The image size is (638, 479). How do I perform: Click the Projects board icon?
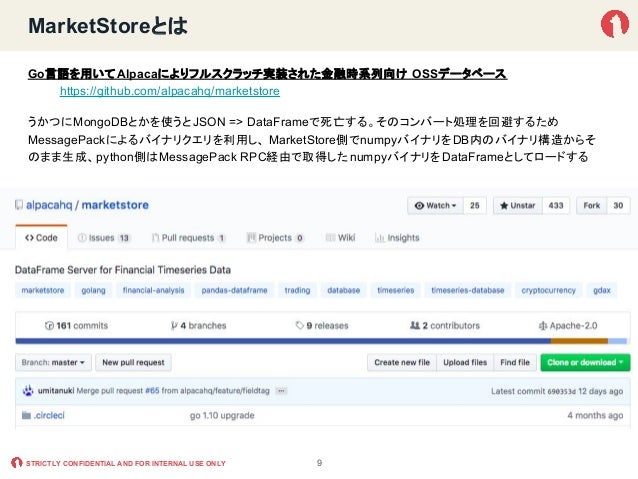click(251, 238)
